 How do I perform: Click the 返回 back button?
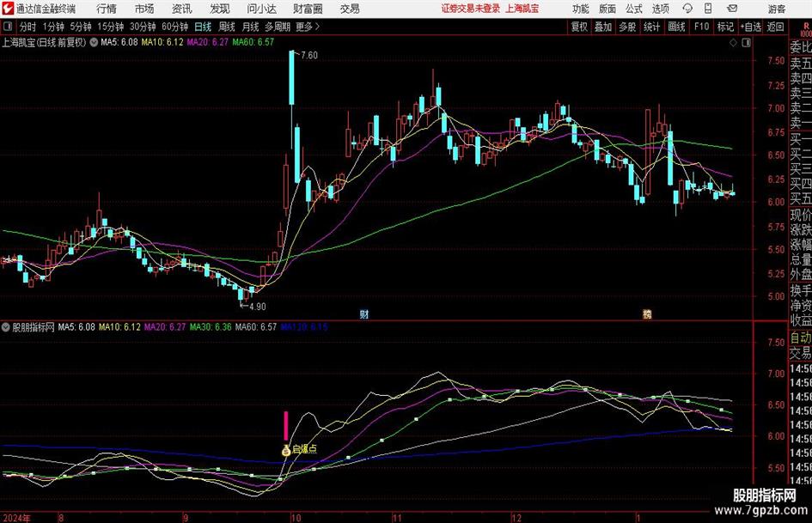[x=775, y=27]
